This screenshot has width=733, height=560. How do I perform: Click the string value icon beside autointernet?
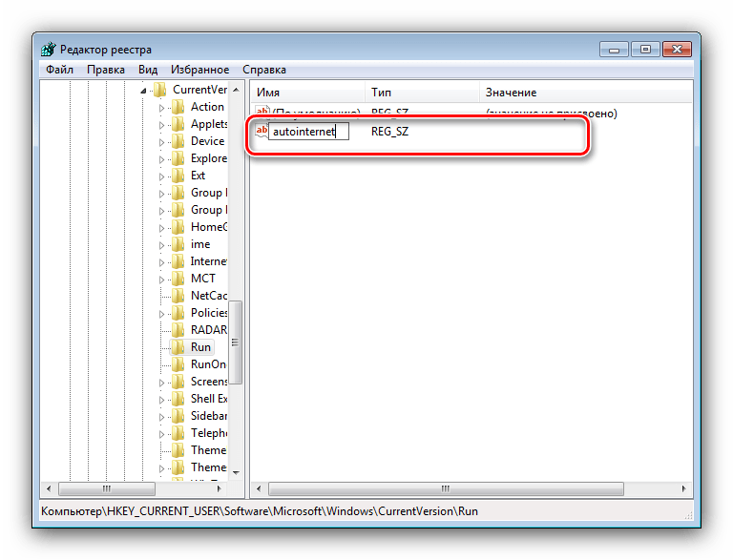point(262,131)
